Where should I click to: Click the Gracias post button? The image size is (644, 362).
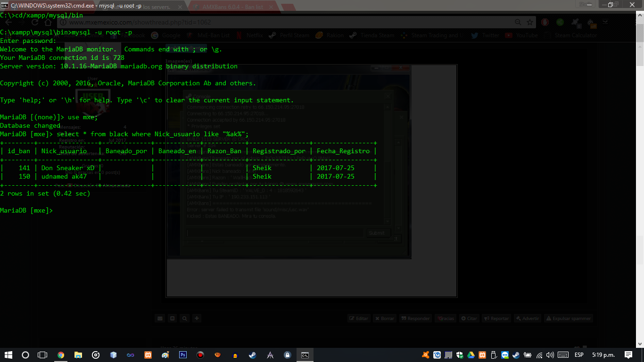(x=446, y=318)
